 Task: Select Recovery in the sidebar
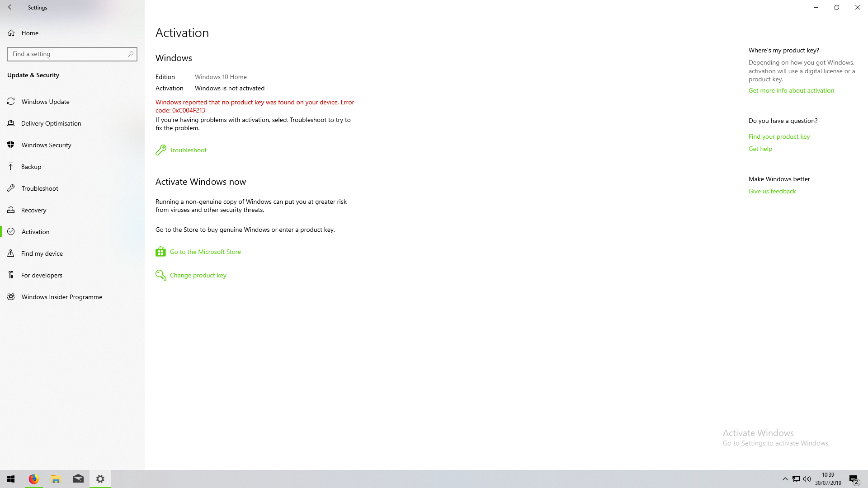[72, 210]
